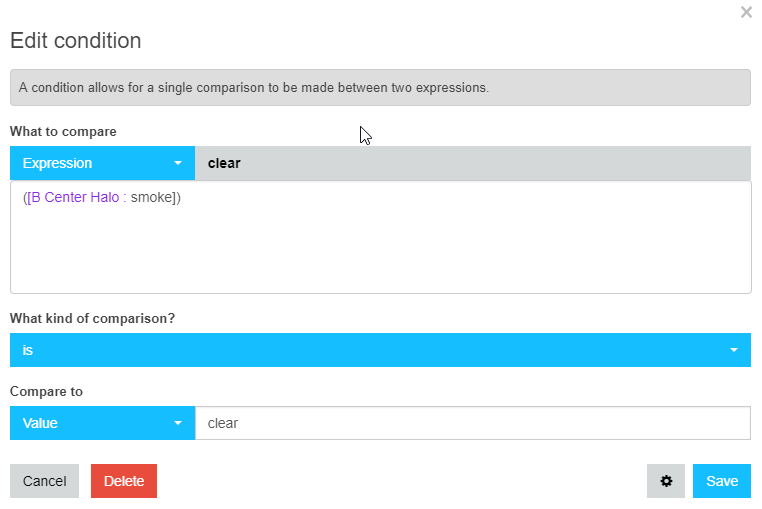Click inside the expression editor text area

pyautogui.click(x=381, y=237)
